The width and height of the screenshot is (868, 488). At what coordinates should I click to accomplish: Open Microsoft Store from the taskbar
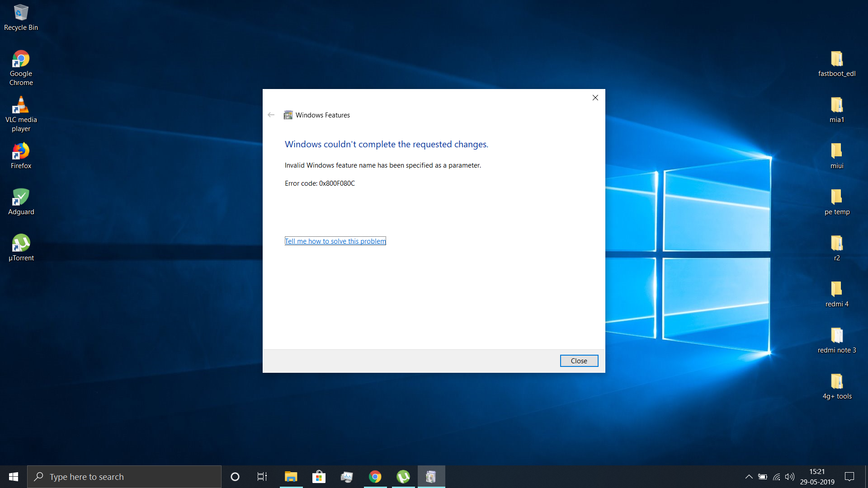pyautogui.click(x=319, y=477)
